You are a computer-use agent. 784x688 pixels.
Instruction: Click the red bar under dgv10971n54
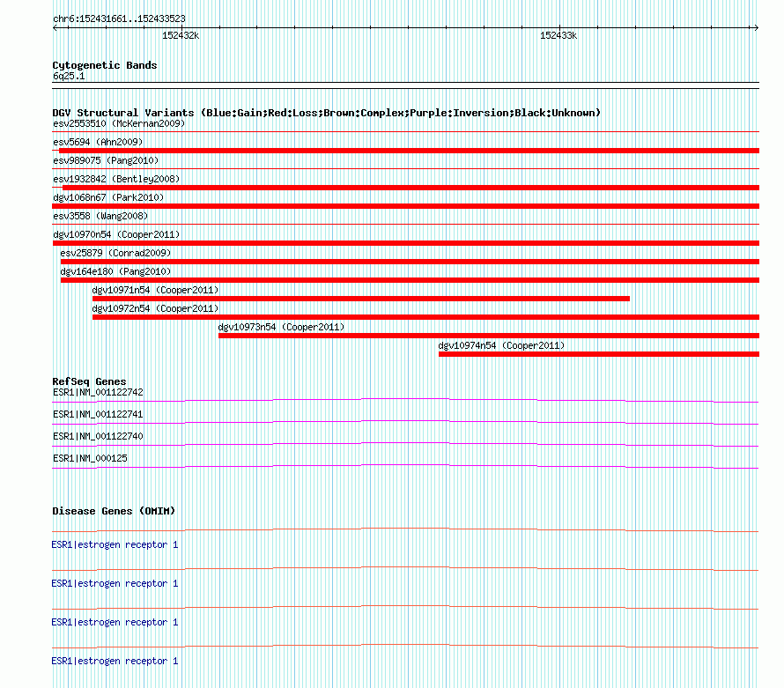click(x=361, y=299)
